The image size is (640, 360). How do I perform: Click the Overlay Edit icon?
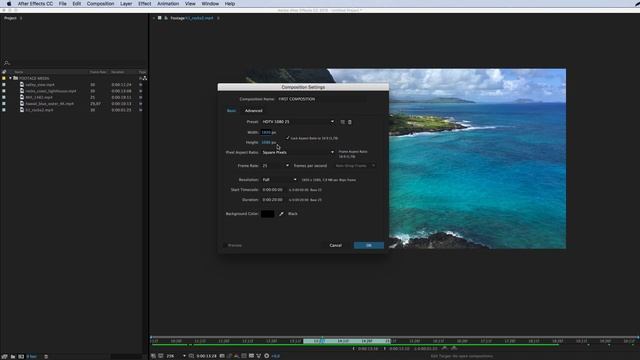(454, 348)
